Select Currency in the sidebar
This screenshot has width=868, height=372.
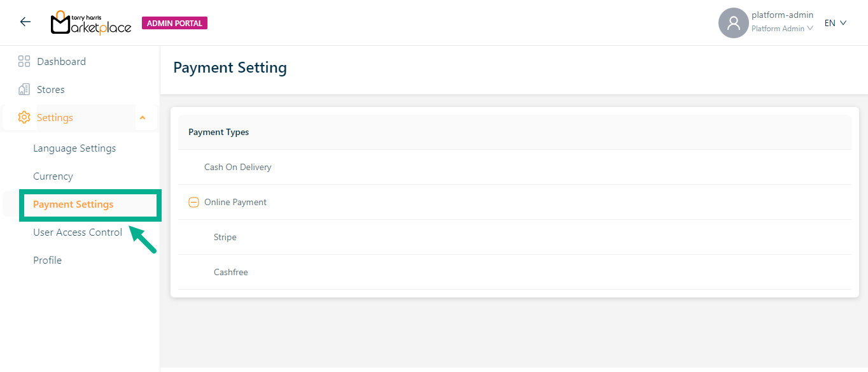[x=53, y=176]
